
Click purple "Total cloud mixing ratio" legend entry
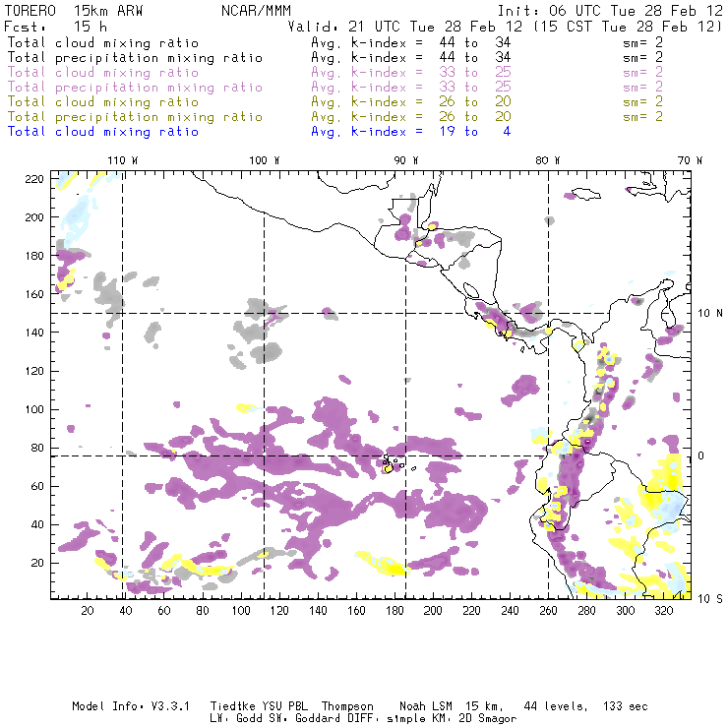[103, 73]
